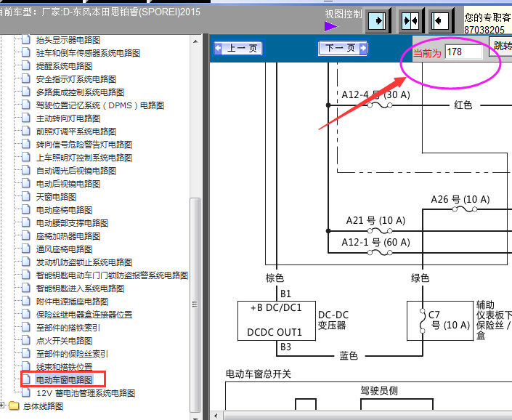
Task: Open 至部件的搭铁索引 entry
Action: click(x=68, y=328)
